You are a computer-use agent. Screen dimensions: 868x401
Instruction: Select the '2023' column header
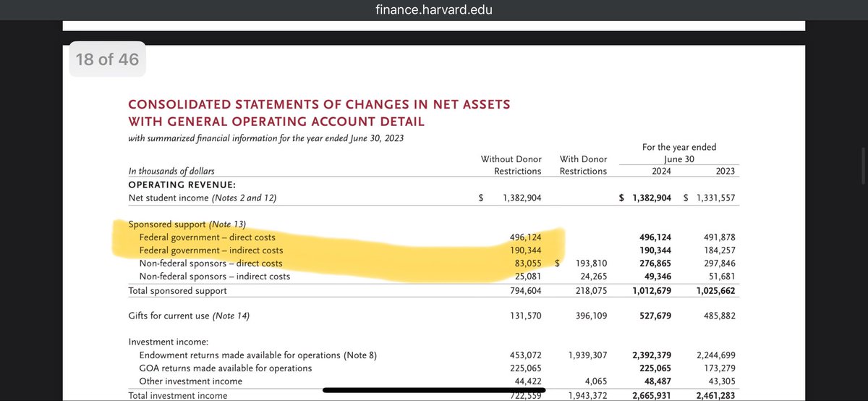coord(726,172)
